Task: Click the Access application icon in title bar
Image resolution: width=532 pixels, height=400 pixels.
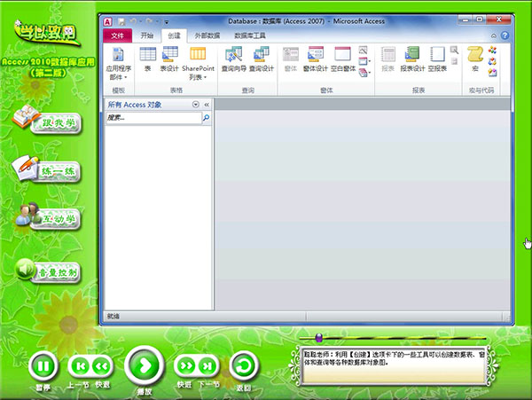Action: pyautogui.click(x=108, y=22)
